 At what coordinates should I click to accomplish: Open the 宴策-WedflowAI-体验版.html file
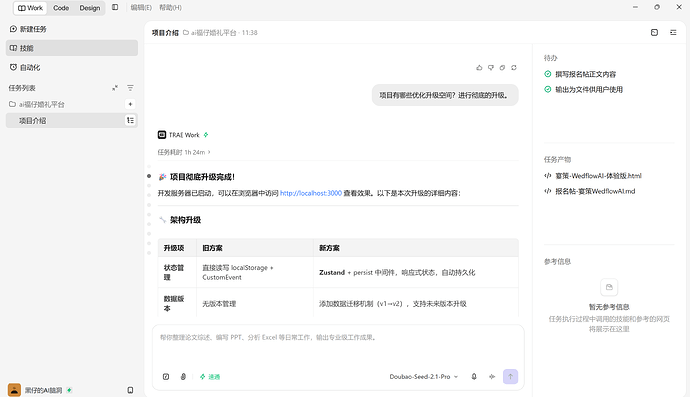(x=593, y=176)
